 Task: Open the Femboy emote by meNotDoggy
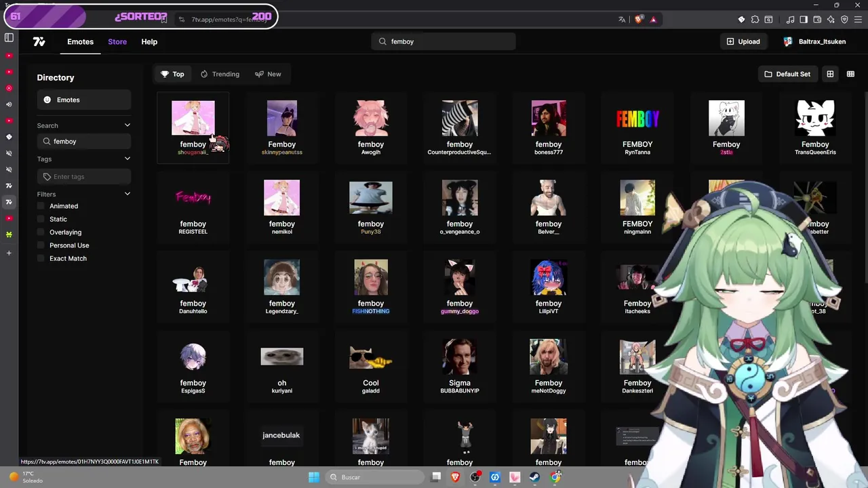[x=549, y=366]
